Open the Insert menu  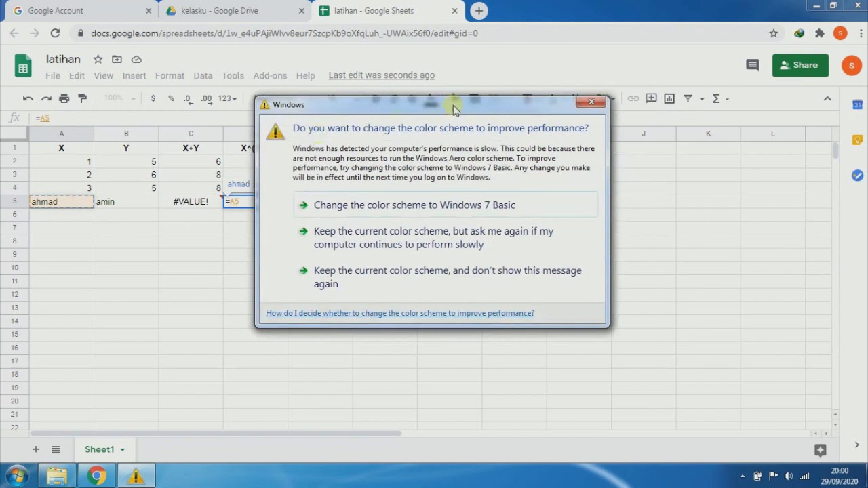(134, 75)
